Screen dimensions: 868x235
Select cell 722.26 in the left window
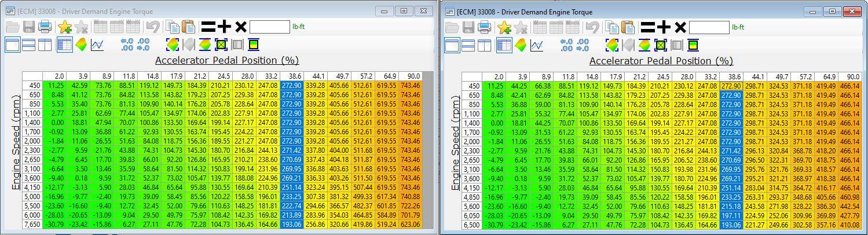coord(411,206)
